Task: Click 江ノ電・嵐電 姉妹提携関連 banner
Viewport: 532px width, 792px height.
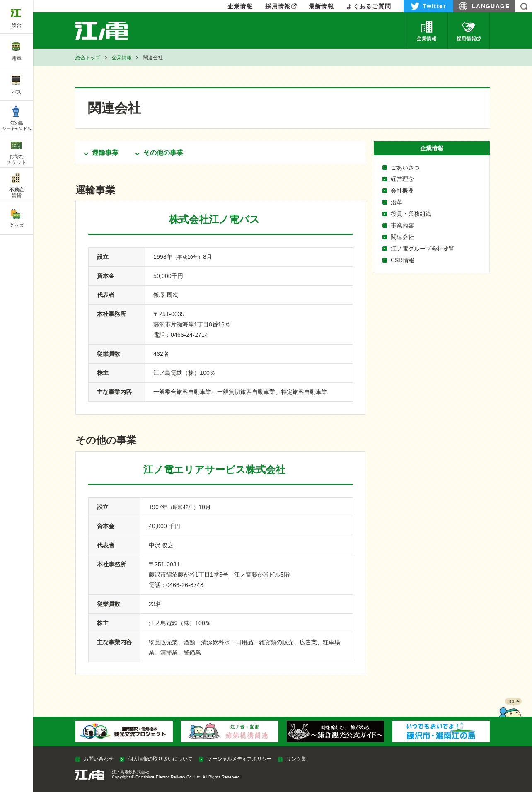Action: (x=230, y=732)
